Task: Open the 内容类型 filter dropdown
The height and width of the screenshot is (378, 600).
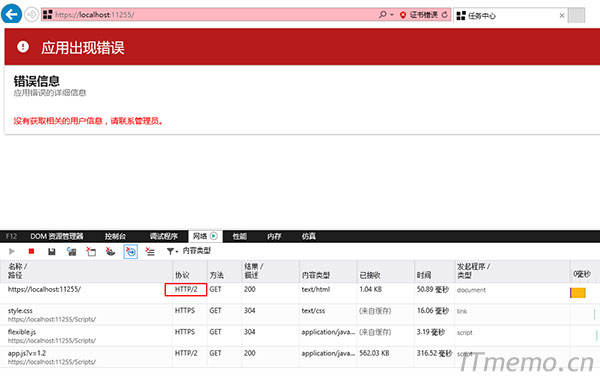Action: click(x=189, y=251)
